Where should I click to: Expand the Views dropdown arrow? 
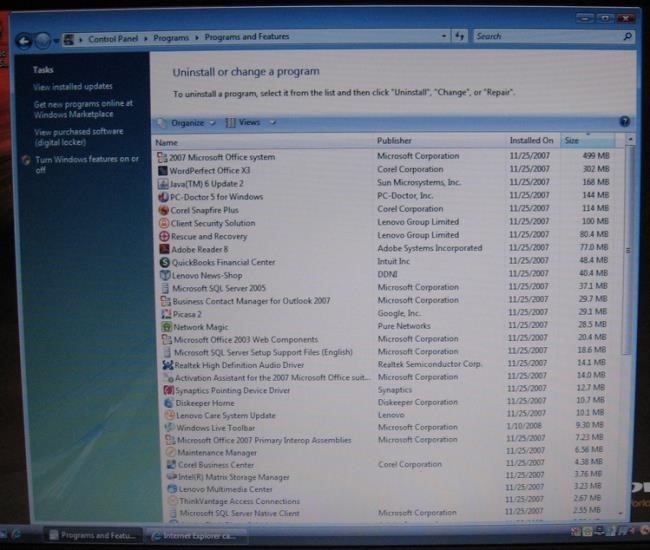pyautogui.click(x=273, y=122)
